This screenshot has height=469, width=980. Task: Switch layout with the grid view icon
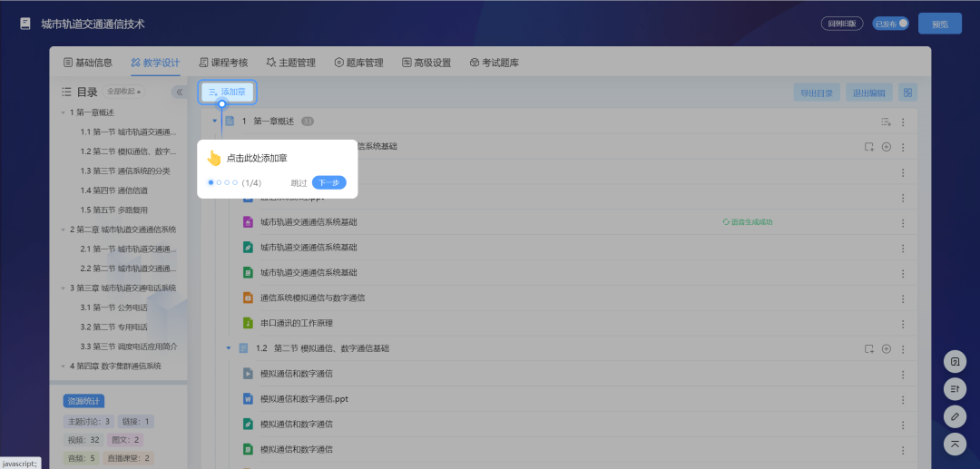(x=907, y=93)
